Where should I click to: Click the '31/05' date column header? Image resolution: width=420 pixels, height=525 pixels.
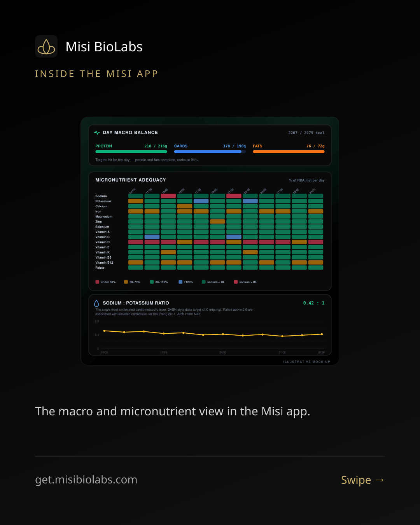point(312,191)
